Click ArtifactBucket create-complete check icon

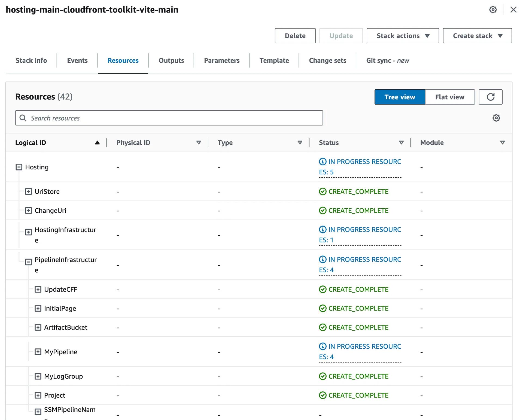pyautogui.click(x=323, y=327)
